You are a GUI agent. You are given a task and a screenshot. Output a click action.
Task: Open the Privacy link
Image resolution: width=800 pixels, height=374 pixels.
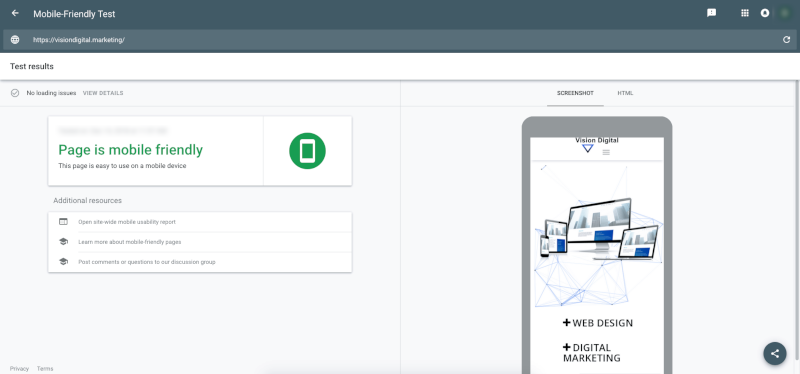(x=19, y=368)
